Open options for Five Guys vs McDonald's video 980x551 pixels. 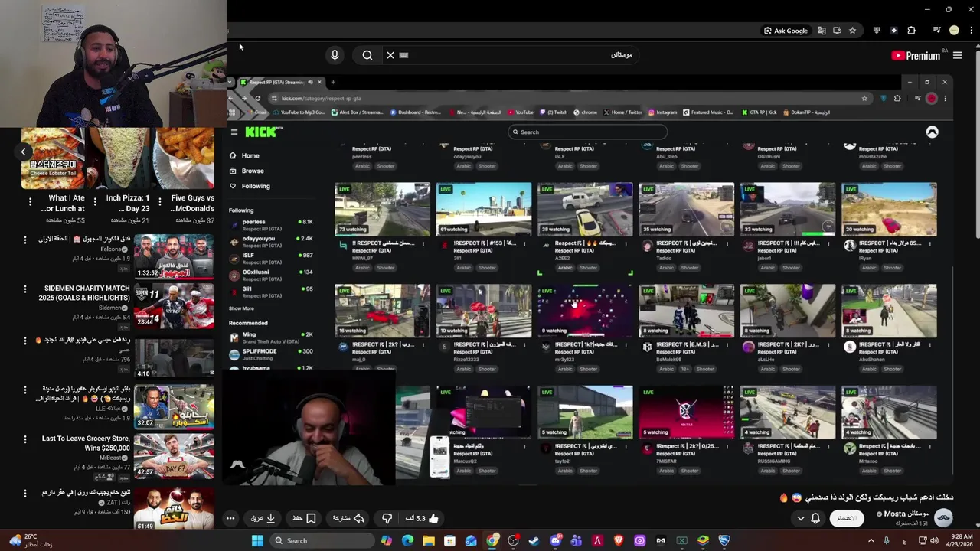(x=160, y=202)
